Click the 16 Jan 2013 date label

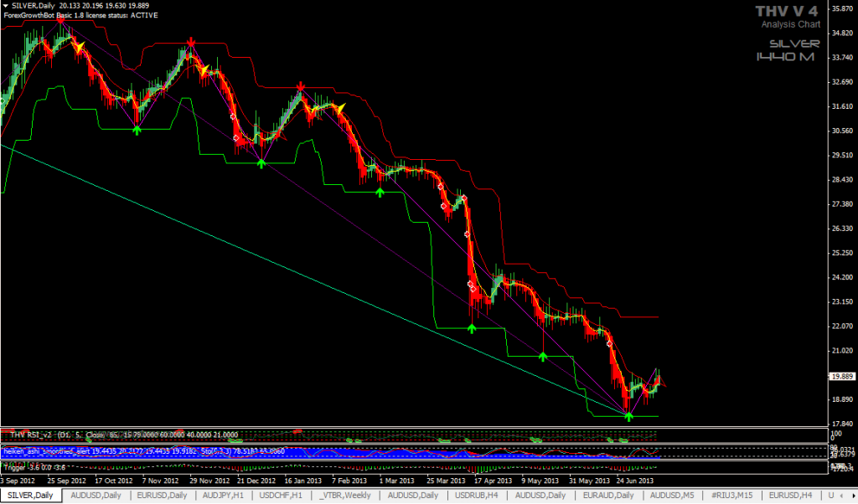click(x=302, y=481)
